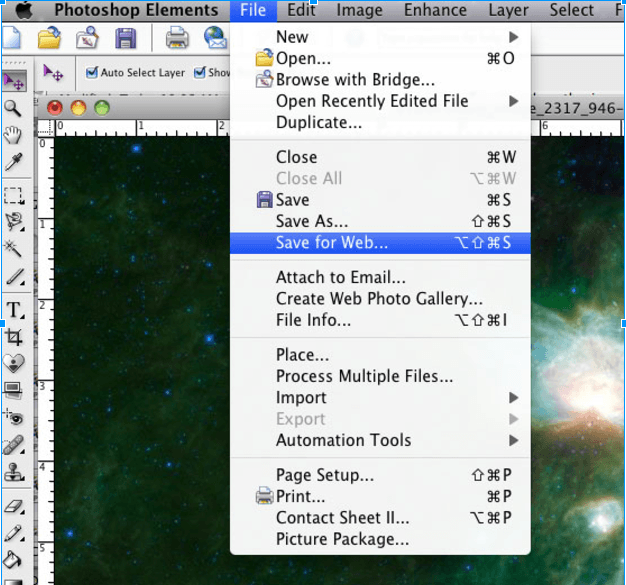Choose Save for Web from File menu
The image size is (626, 585).
[x=380, y=242]
